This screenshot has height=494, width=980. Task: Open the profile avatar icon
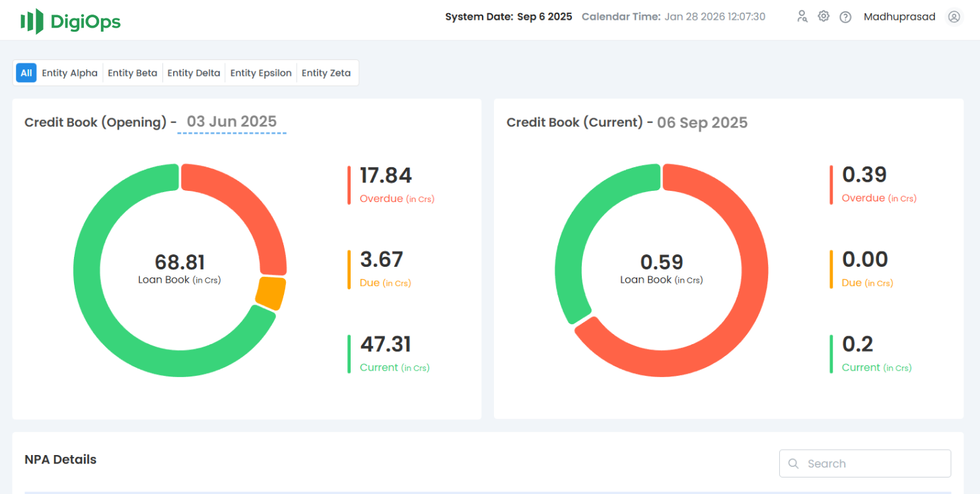pos(954,17)
